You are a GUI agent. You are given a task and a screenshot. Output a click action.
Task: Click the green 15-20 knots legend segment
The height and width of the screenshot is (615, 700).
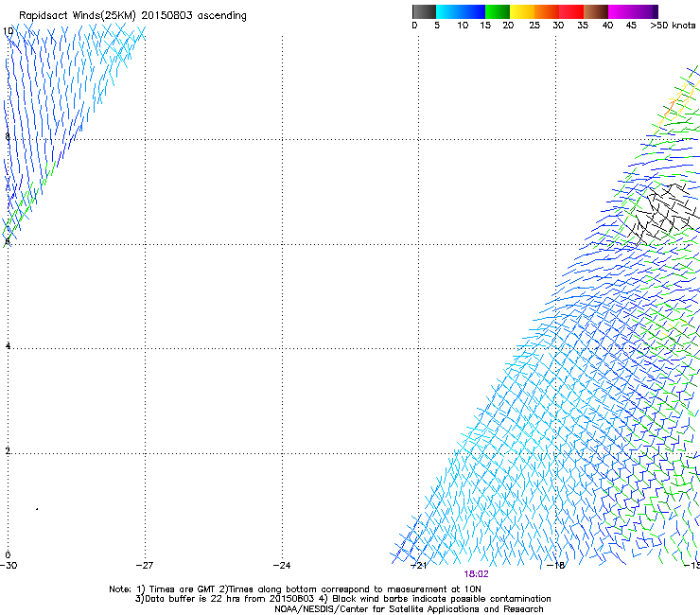(x=498, y=11)
